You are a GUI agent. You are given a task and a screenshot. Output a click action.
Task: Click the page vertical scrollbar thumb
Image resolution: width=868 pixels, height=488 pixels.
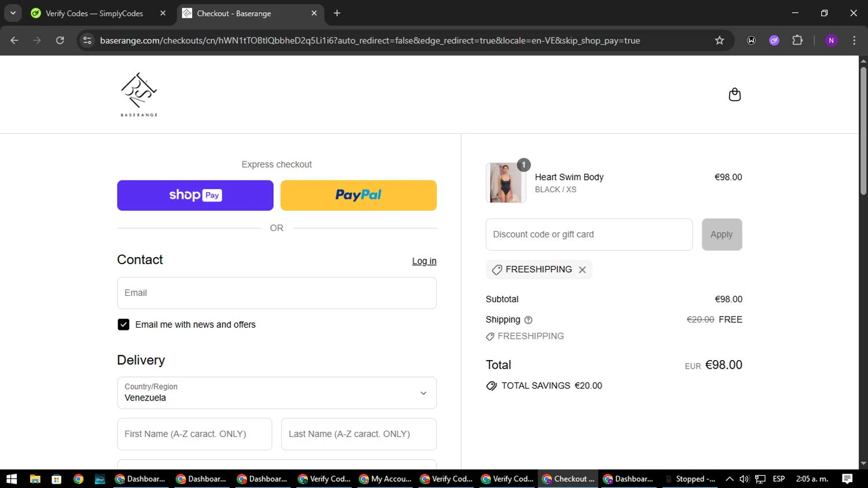[x=863, y=130]
